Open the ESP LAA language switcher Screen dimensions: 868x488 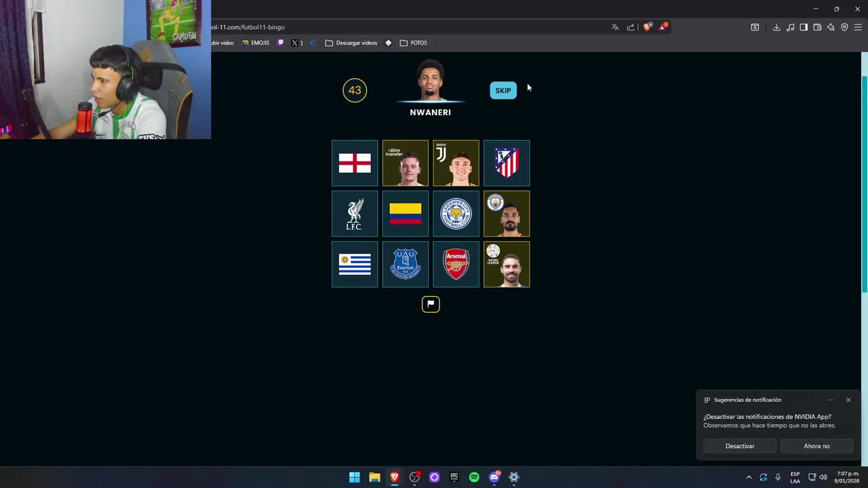coord(795,477)
